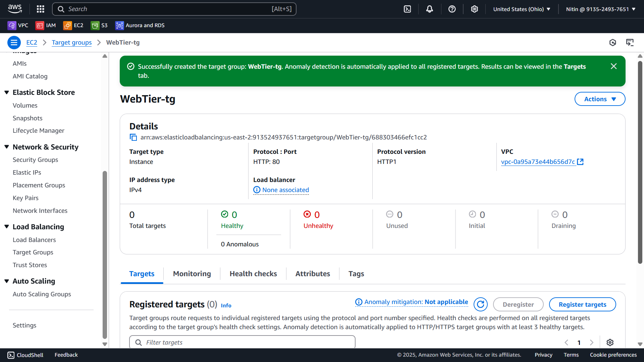Image resolution: width=644 pixels, height=362 pixels.
Task: Open Cookie preferences in footer
Action: click(x=613, y=355)
